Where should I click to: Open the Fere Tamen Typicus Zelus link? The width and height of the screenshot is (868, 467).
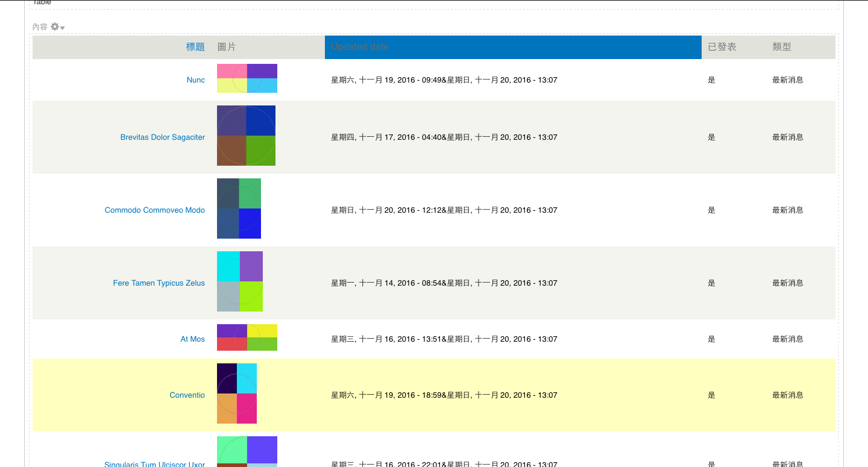pyautogui.click(x=159, y=283)
